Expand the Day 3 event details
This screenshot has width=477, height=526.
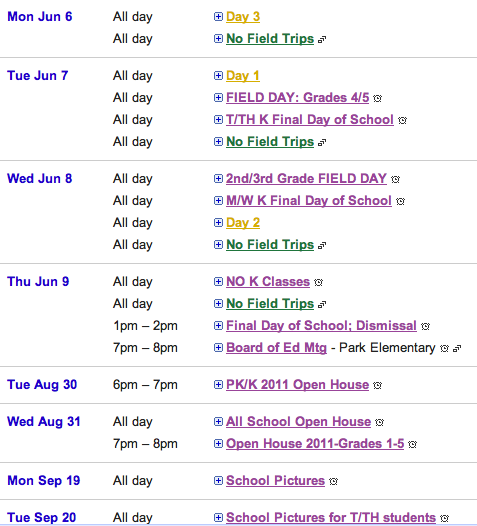click(x=218, y=16)
